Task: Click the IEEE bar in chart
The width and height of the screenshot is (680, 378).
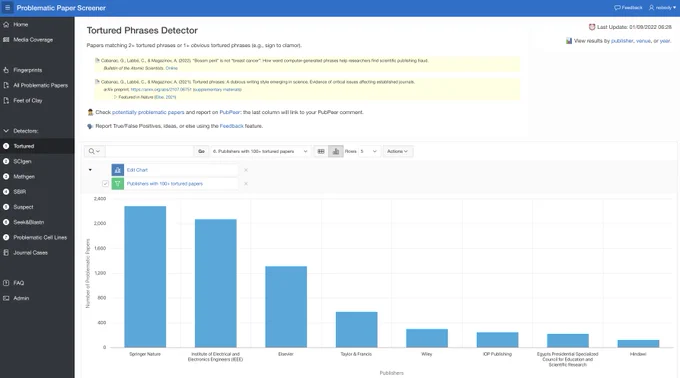Action: (216, 283)
